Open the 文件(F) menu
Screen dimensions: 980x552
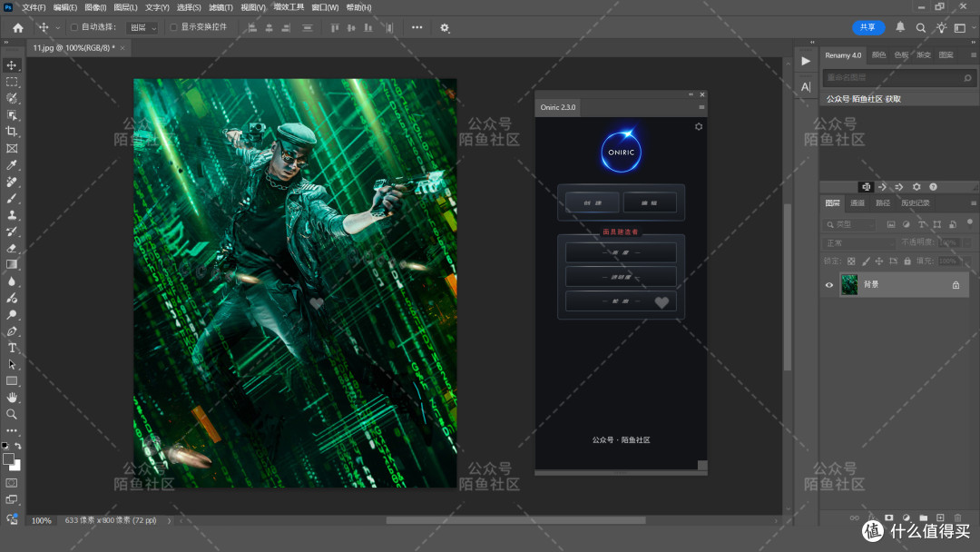point(34,7)
